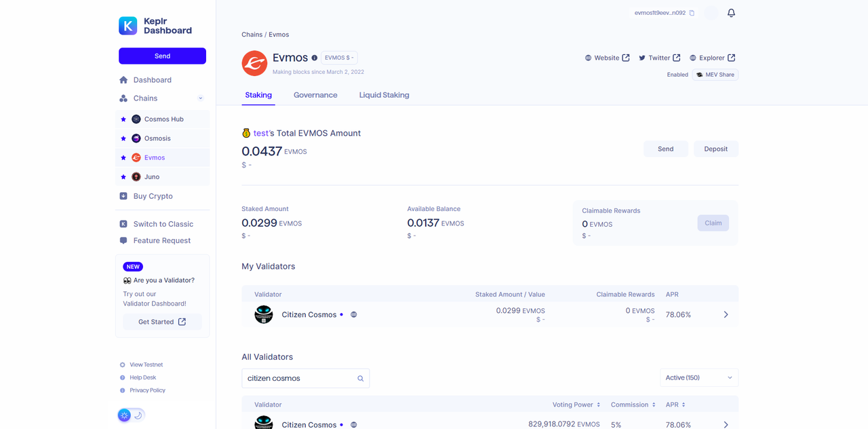This screenshot has height=429, width=868.
Task: Click the blue Send button in the sidebar
Action: [162, 56]
